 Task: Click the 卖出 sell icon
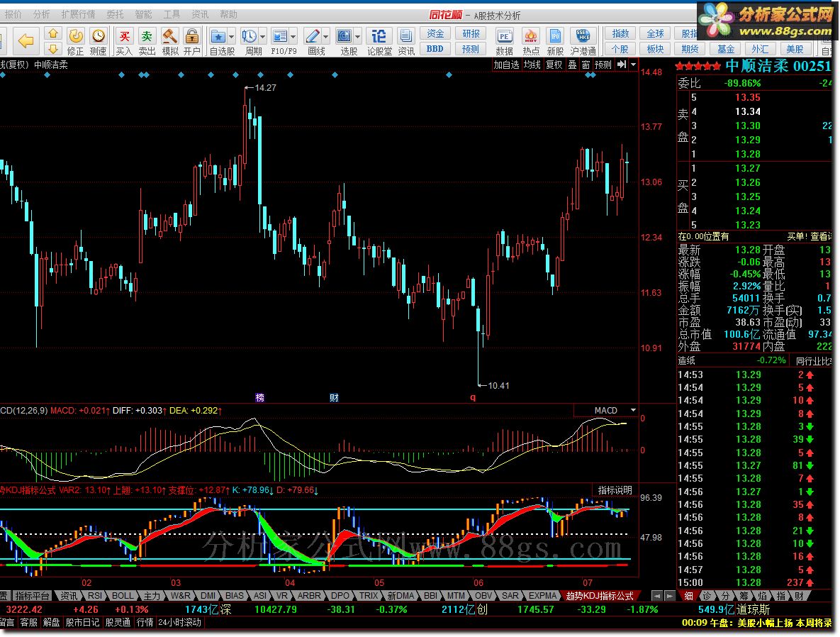click(x=146, y=36)
